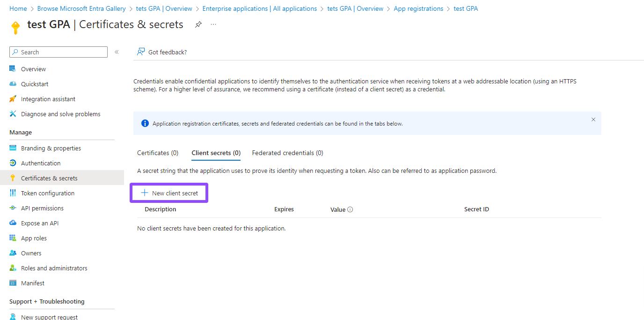
Task: Click the Diagnose and solve problems wrench icon
Action: click(x=13, y=114)
